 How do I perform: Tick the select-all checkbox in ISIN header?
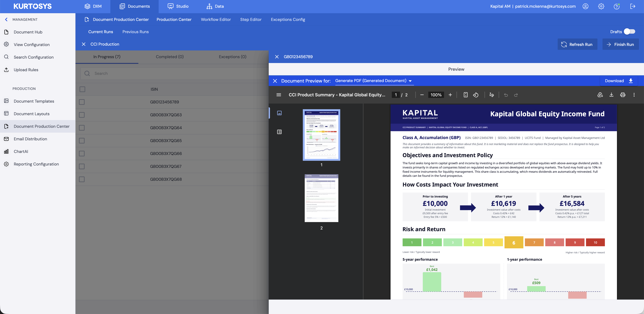82,89
